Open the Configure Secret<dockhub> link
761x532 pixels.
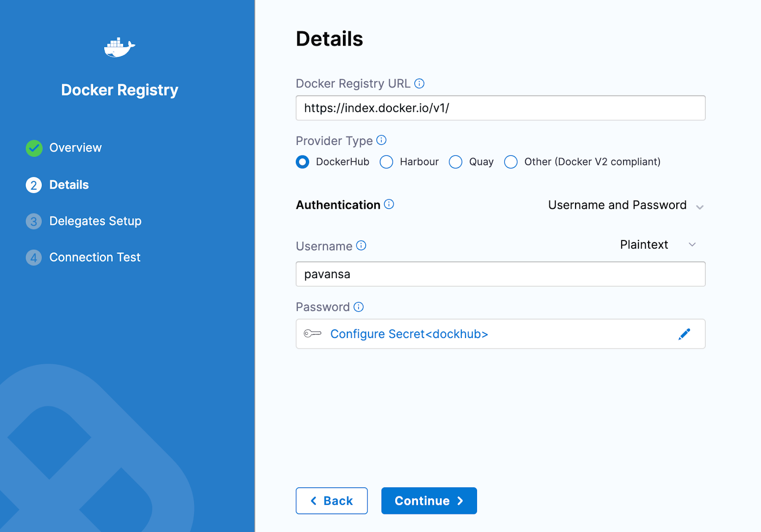[409, 334]
